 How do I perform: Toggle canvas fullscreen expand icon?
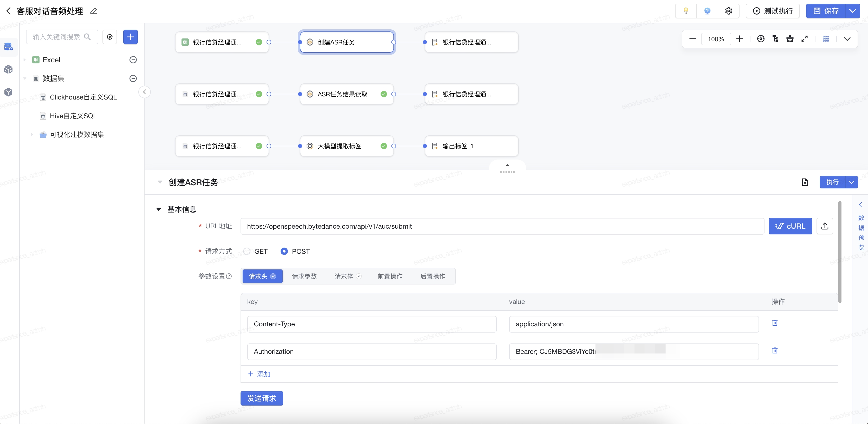(805, 39)
